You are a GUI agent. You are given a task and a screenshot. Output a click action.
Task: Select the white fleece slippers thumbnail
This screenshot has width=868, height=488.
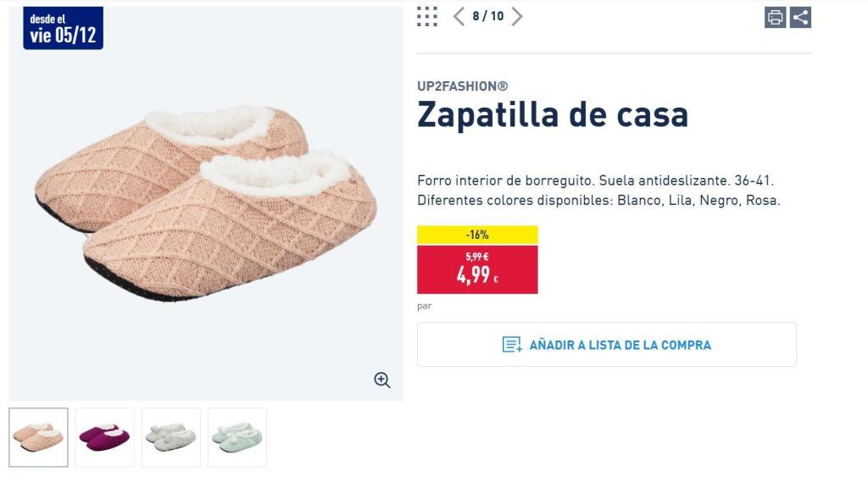click(172, 437)
